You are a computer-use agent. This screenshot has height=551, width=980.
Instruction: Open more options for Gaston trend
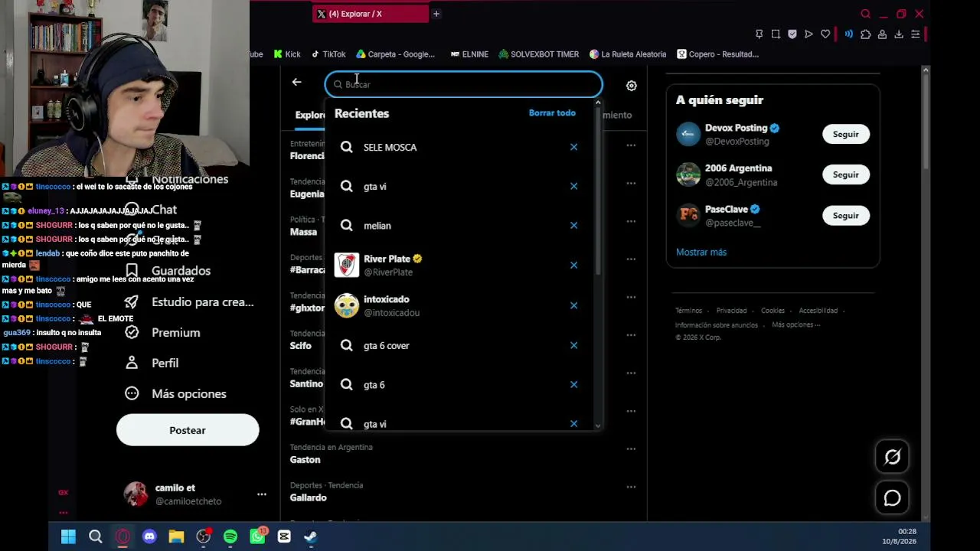[x=631, y=448]
